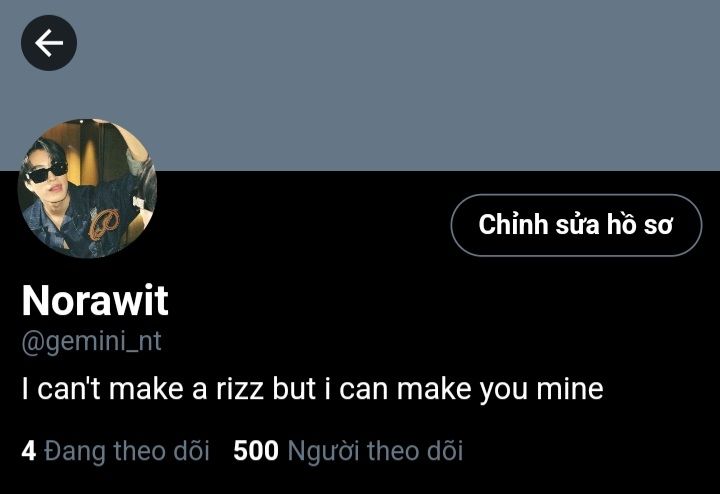
Task: Tap the follower count number 500
Action: coord(256,451)
